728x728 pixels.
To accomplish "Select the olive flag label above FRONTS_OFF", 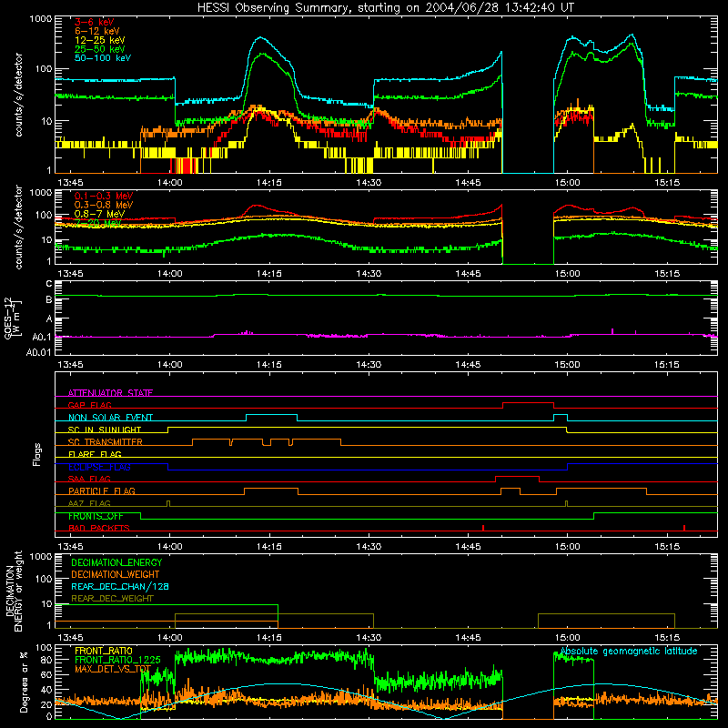I will pyautogui.click(x=89, y=503).
